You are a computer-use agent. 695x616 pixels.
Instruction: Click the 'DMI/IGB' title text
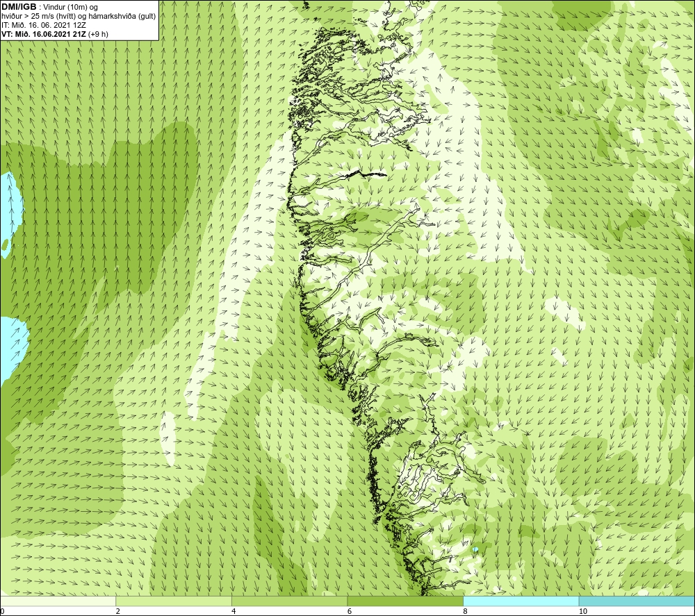pyautogui.click(x=19, y=7)
